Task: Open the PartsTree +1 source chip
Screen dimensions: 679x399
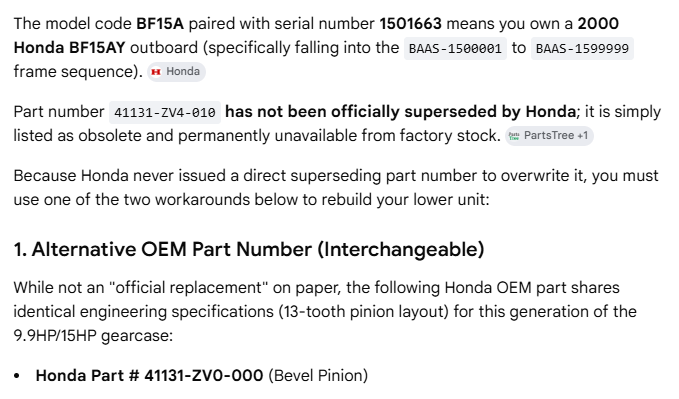Action: click(549, 136)
